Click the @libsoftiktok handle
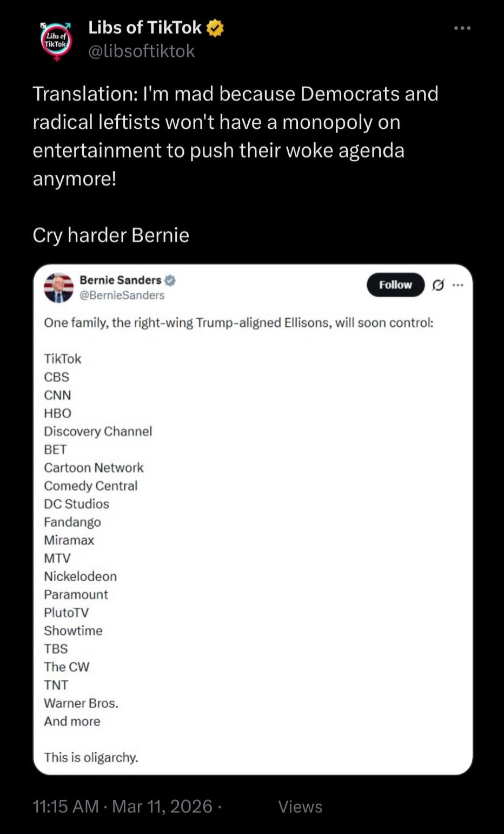Screen dimensions: 504x834 coord(142,51)
